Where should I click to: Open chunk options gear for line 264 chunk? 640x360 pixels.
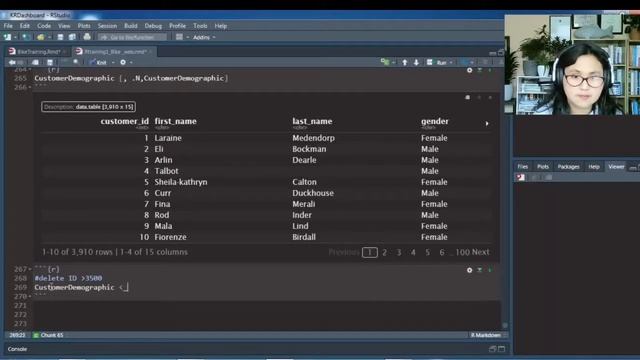tap(469, 70)
